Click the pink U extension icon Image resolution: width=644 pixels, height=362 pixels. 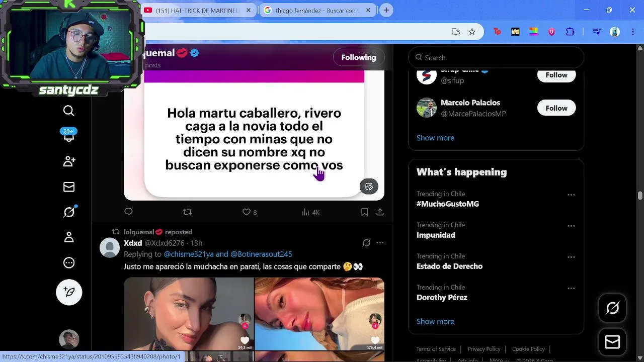(551, 32)
